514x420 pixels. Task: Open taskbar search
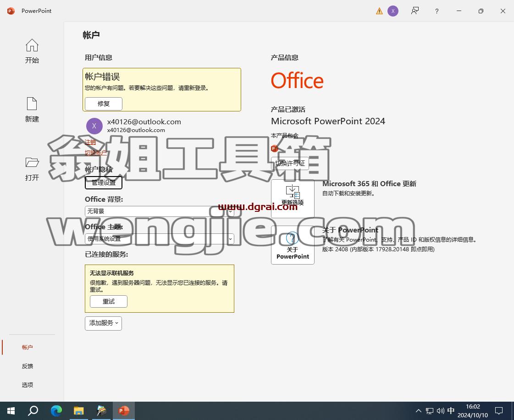(33, 411)
